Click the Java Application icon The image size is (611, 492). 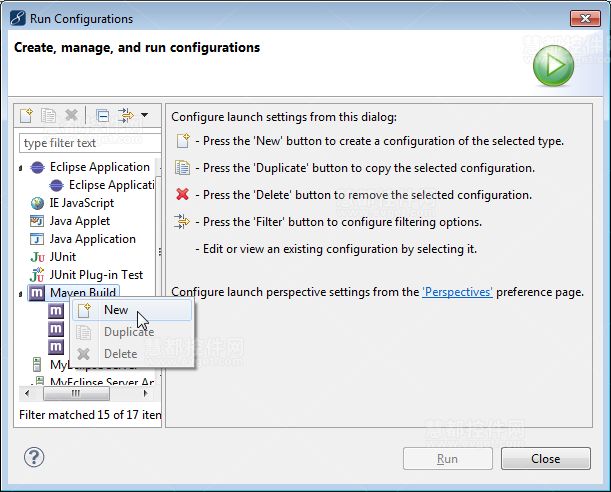[x=37, y=239]
